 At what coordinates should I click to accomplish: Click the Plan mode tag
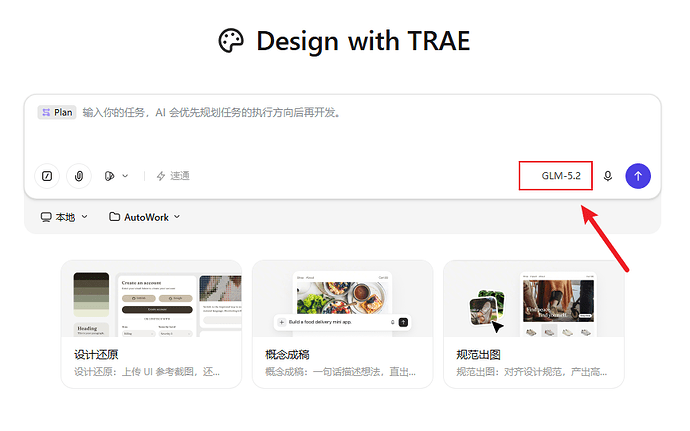(57, 112)
